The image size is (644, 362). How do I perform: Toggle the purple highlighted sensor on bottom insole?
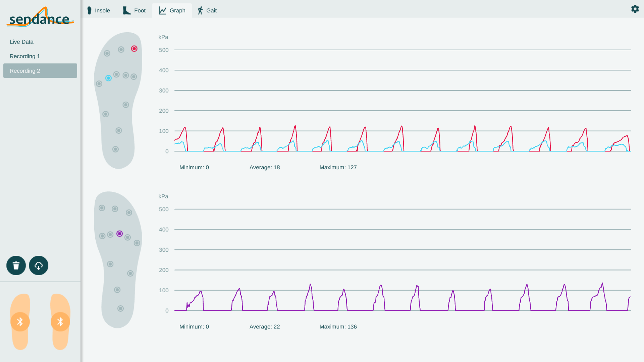tap(120, 234)
